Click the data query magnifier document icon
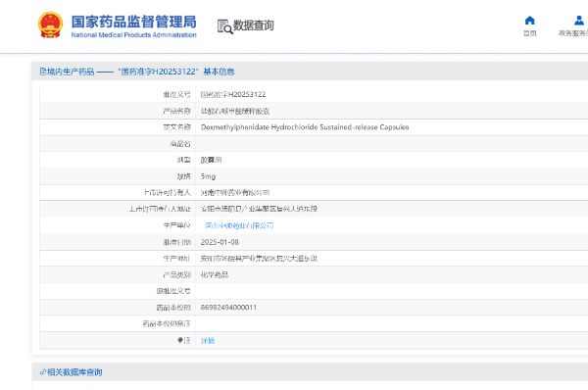The height and width of the screenshot is (390, 588). [225, 26]
